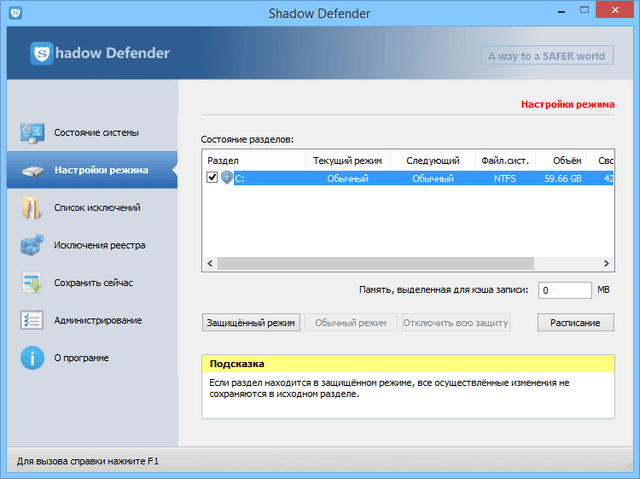Click the Save Now icon
Image resolution: width=640 pixels, height=479 pixels.
32,283
